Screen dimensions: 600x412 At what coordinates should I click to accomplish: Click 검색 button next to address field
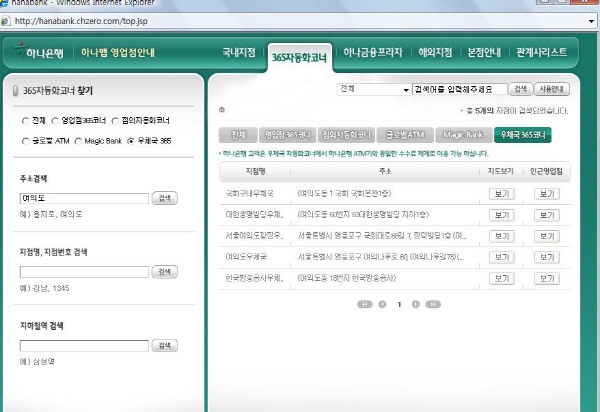pyautogui.click(x=163, y=198)
